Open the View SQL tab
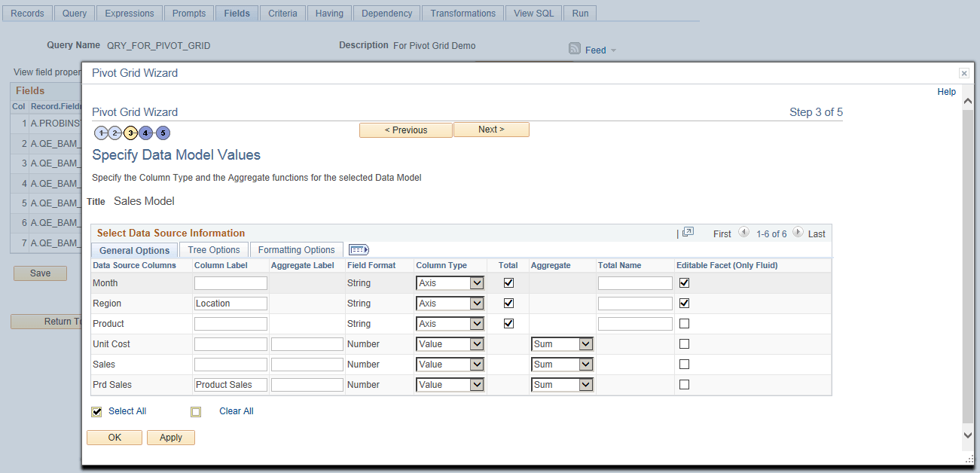 (533, 12)
